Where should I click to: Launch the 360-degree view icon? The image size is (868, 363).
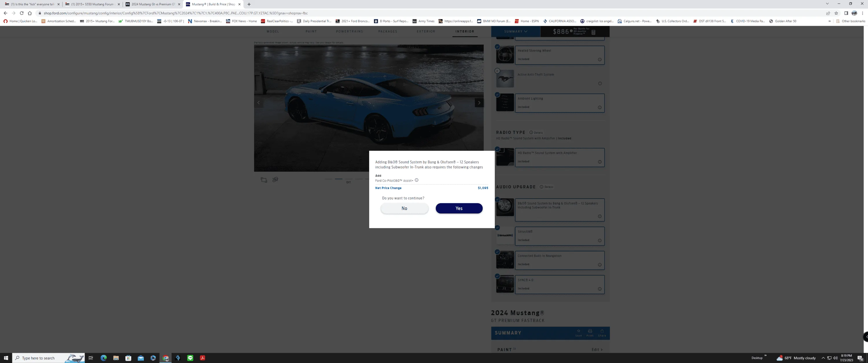[x=275, y=179]
